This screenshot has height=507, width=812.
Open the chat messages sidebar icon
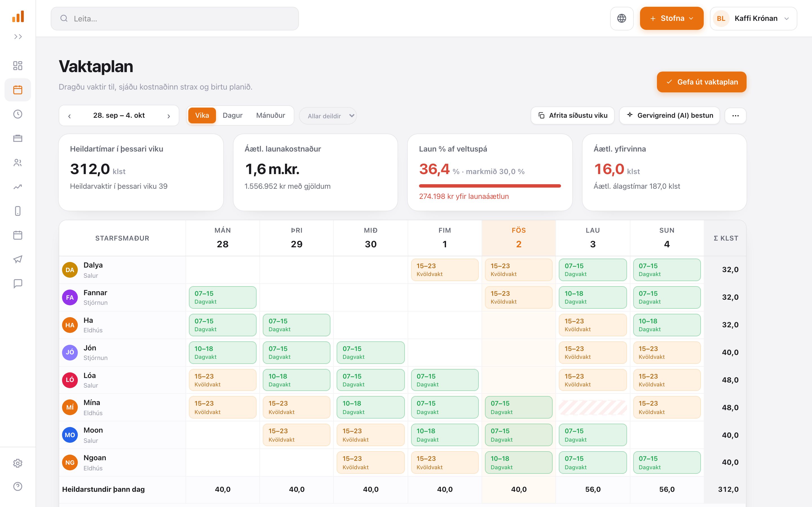pyautogui.click(x=18, y=284)
